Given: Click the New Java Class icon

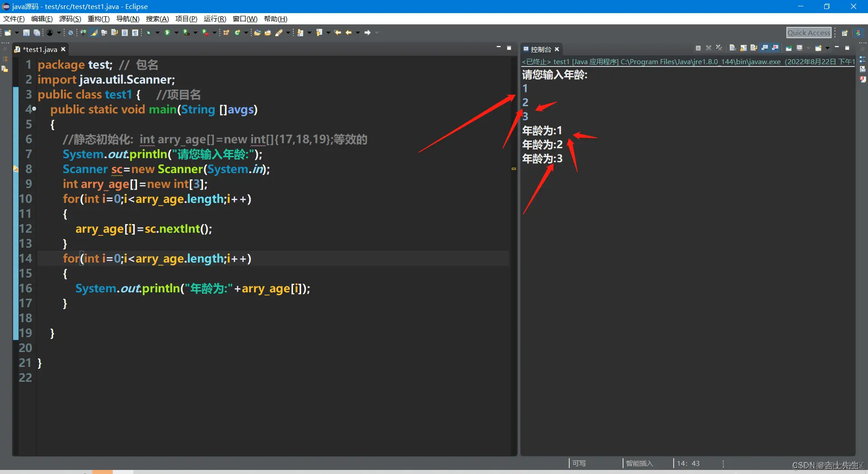Looking at the screenshot, I should 237,33.
